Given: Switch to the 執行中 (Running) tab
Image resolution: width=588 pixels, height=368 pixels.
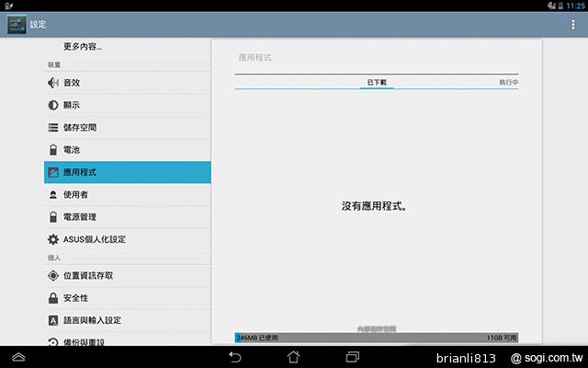Looking at the screenshot, I should (x=508, y=82).
